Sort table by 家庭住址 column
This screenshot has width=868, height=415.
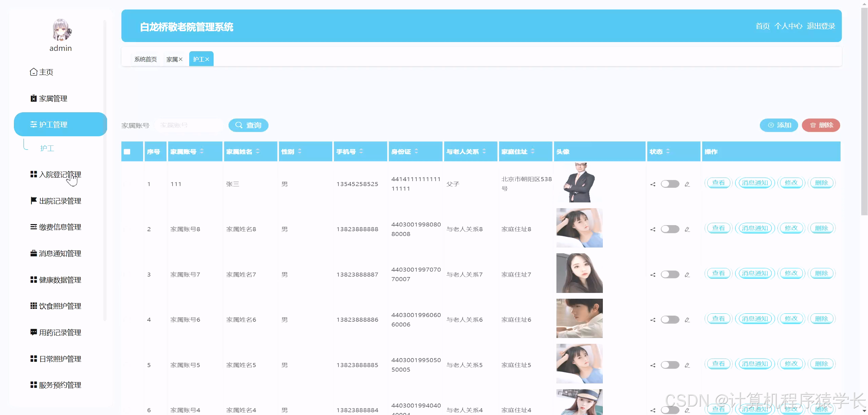[x=533, y=151]
